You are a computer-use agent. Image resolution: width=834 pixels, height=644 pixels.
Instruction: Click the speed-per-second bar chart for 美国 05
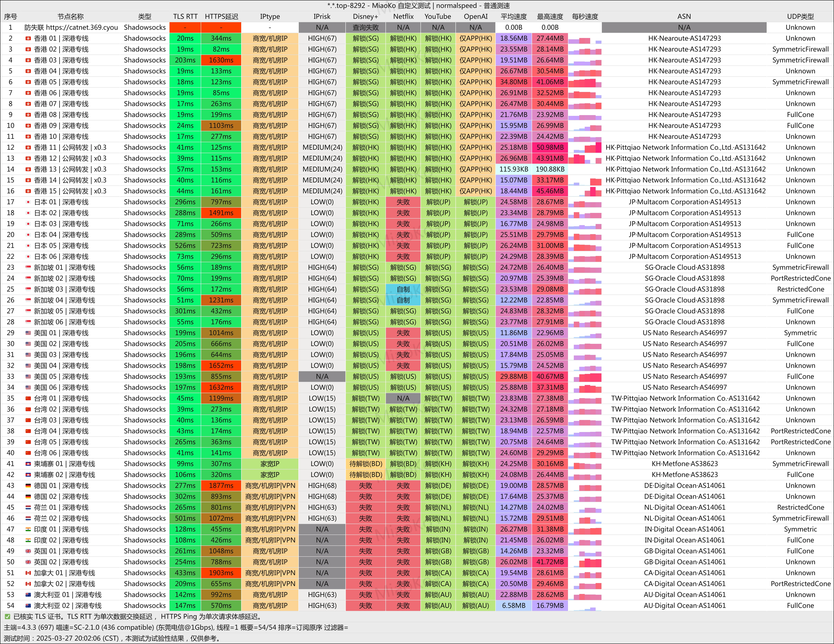pyautogui.click(x=585, y=377)
